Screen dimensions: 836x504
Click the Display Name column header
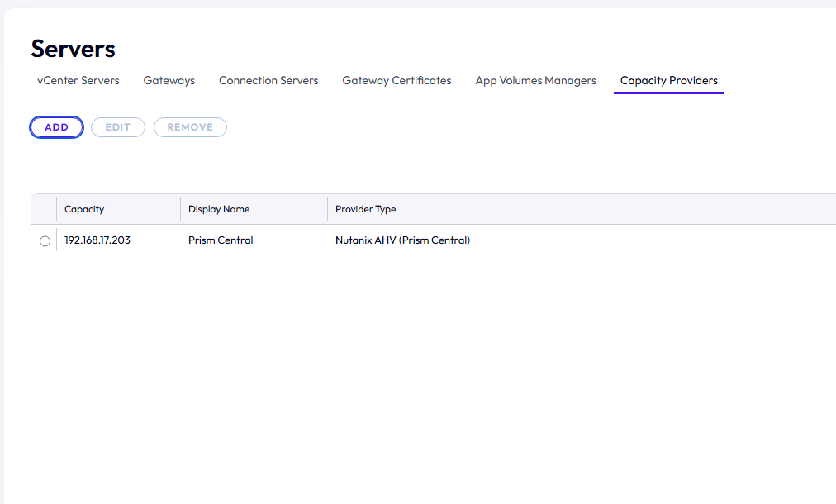(x=219, y=209)
